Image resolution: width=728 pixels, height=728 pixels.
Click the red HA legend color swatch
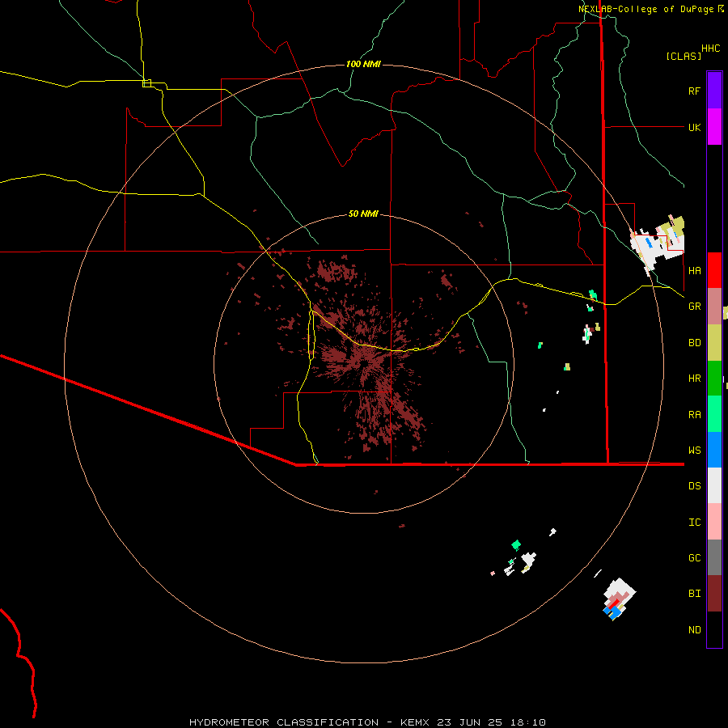coord(714,270)
